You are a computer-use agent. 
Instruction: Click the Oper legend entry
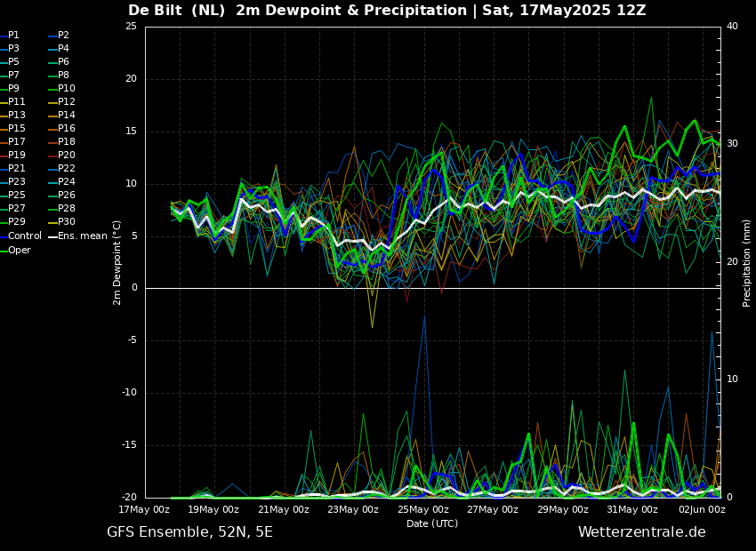(x=19, y=251)
